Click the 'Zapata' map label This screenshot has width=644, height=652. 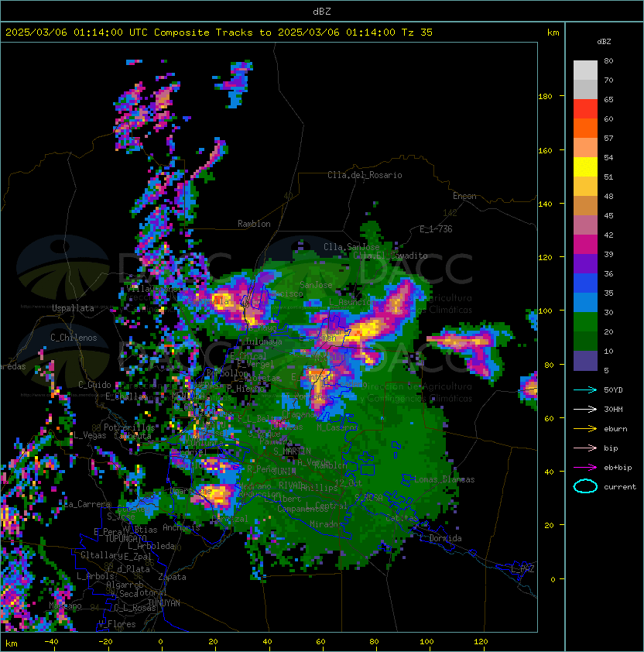click(172, 577)
